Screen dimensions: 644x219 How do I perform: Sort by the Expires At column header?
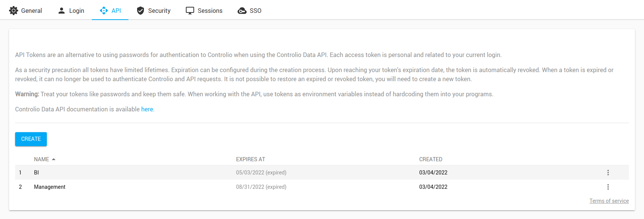(250, 159)
